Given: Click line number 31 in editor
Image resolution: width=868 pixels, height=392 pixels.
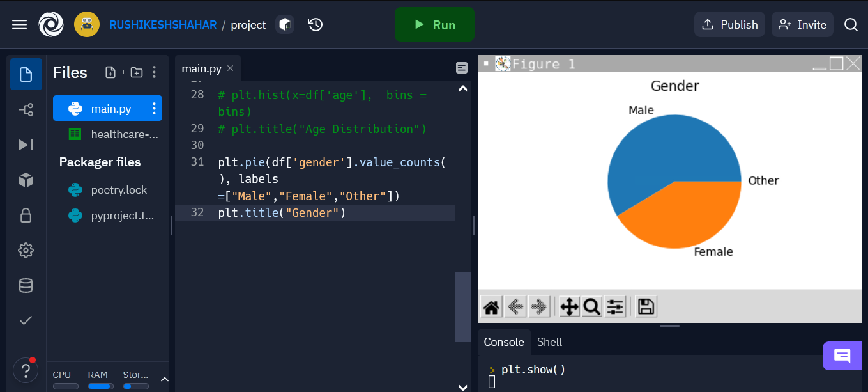Looking at the screenshot, I should tap(197, 162).
